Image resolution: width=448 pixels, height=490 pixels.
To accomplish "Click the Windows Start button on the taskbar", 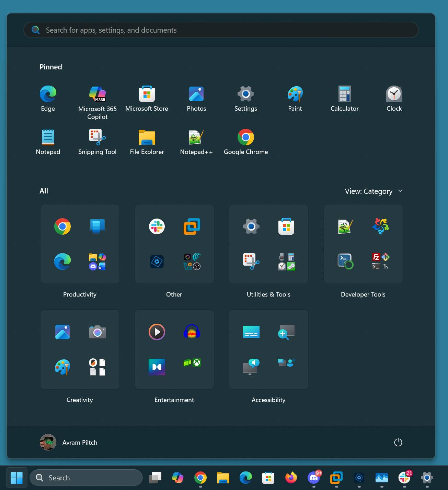I will coord(16,478).
